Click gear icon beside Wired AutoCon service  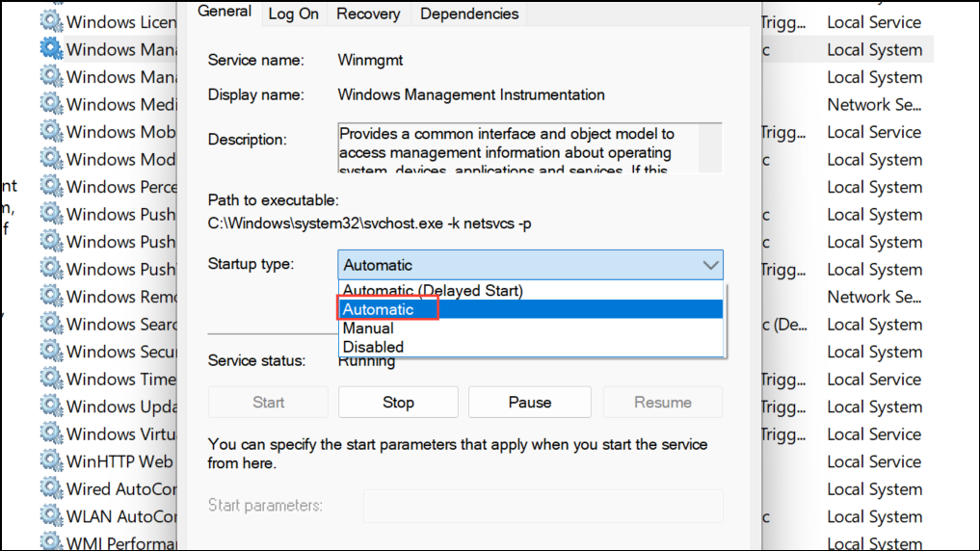point(51,488)
